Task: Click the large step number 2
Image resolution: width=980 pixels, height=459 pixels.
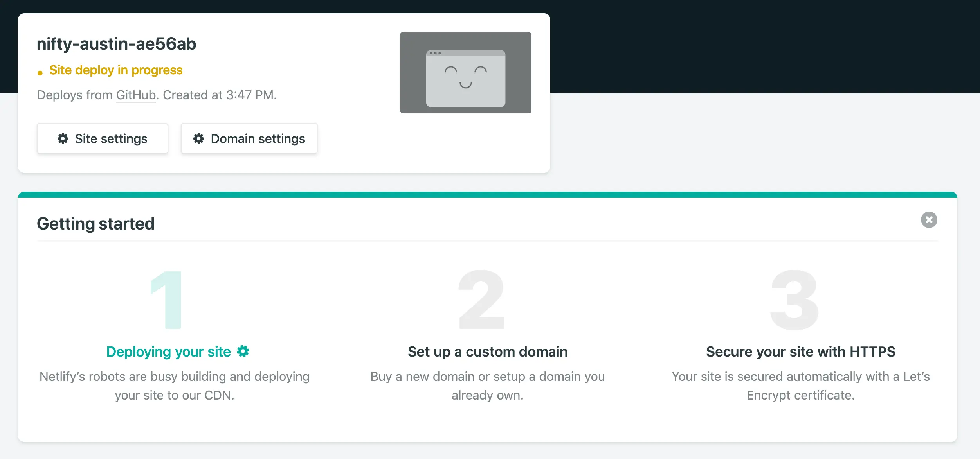Action: tap(481, 299)
